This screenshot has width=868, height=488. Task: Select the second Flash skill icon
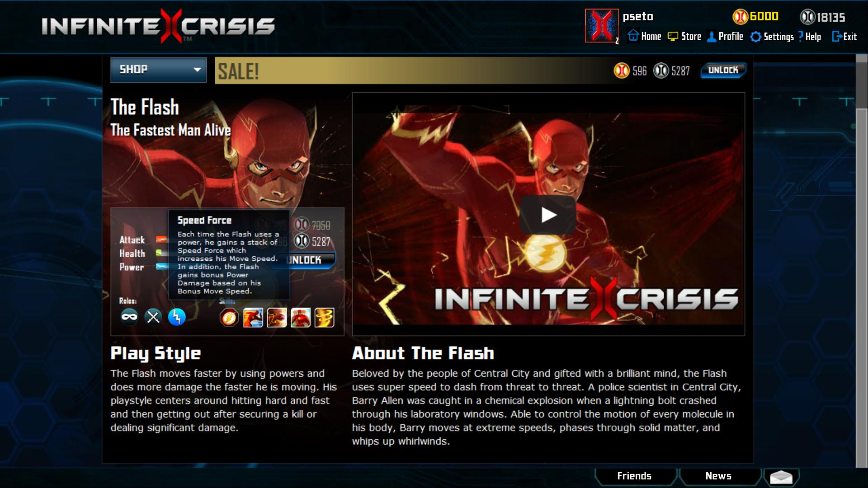coord(253,318)
